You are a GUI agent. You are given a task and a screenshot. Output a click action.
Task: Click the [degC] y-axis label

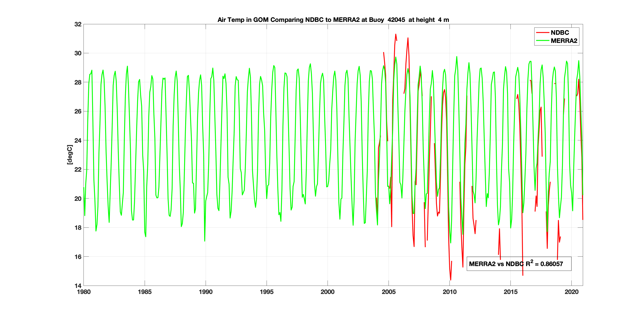(x=70, y=155)
